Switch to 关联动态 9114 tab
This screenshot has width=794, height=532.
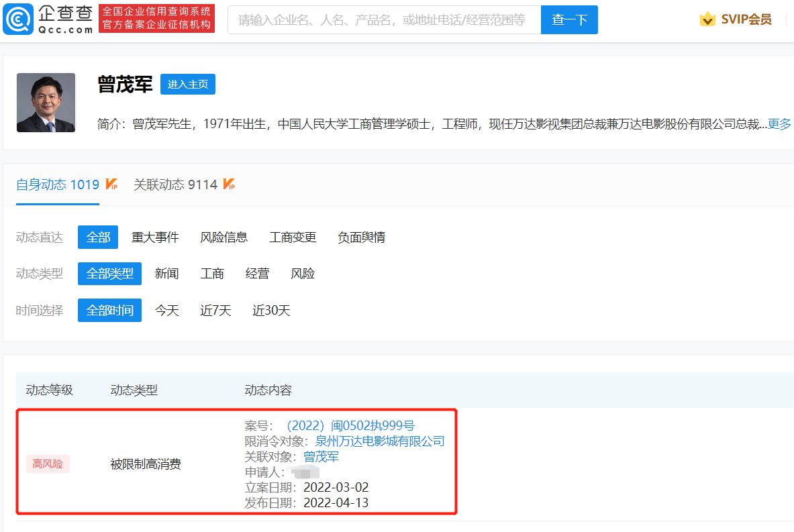point(175,184)
